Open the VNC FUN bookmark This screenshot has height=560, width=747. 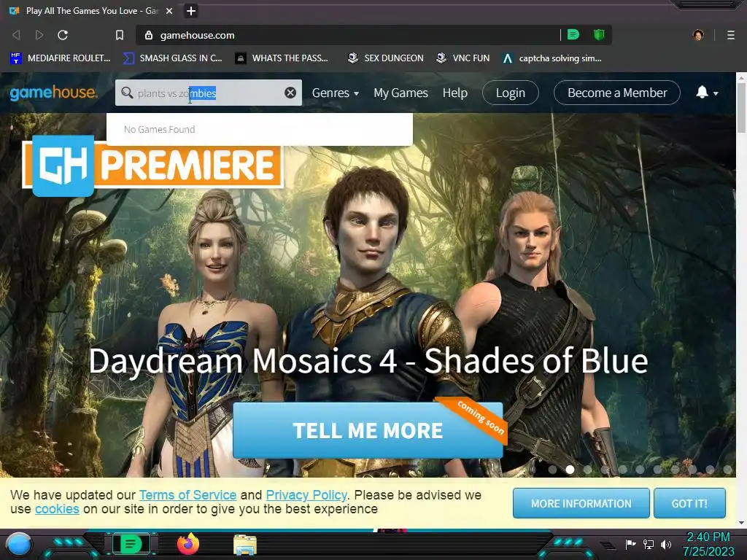click(x=463, y=58)
